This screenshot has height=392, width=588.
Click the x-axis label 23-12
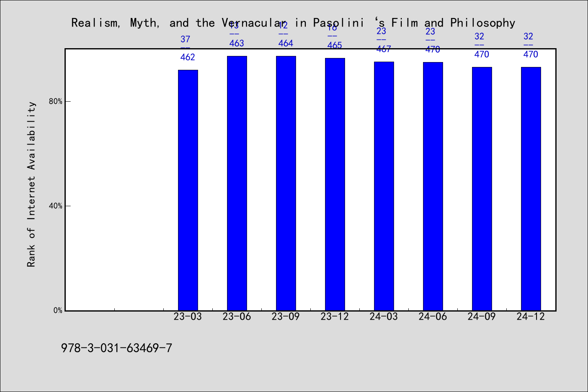pyautogui.click(x=335, y=316)
